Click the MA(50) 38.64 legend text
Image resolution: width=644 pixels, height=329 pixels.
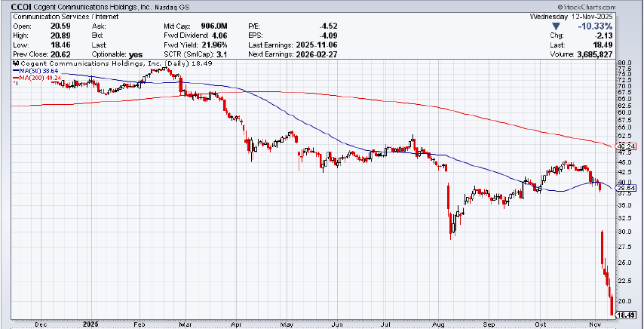[x=37, y=71]
